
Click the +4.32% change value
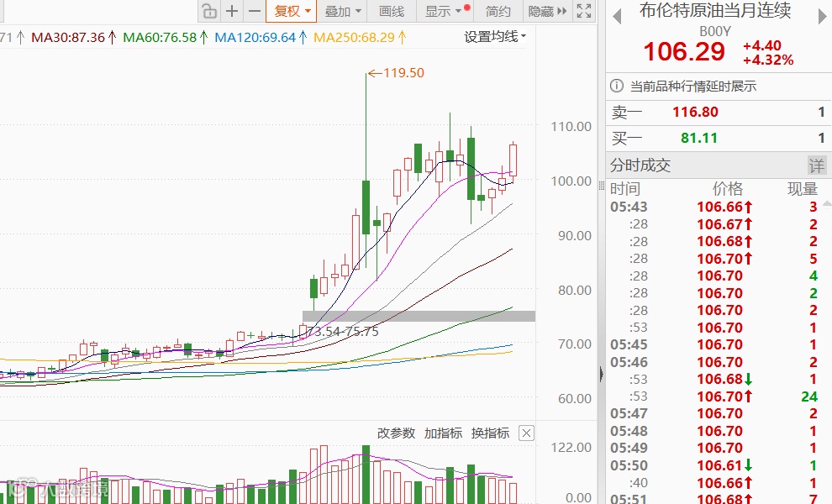point(768,60)
